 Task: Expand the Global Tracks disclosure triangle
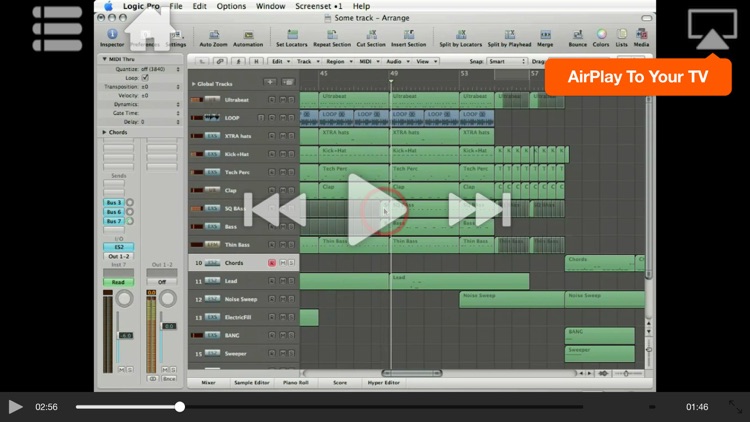point(194,84)
